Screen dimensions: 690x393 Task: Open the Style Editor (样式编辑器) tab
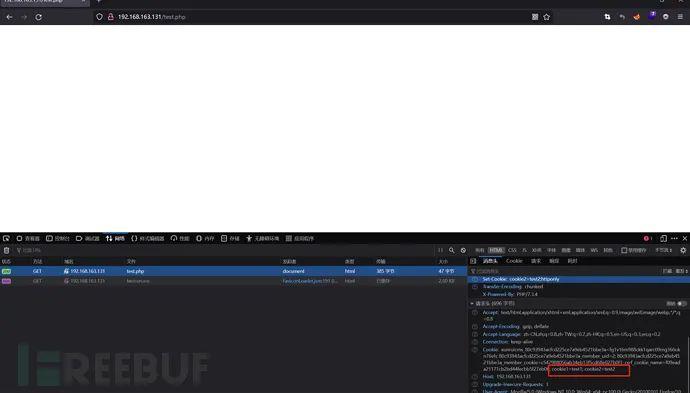tap(148, 238)
